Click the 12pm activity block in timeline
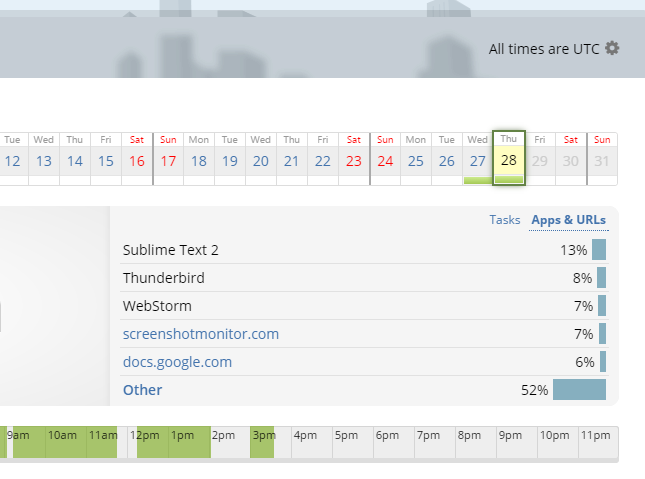 point(153,442)
